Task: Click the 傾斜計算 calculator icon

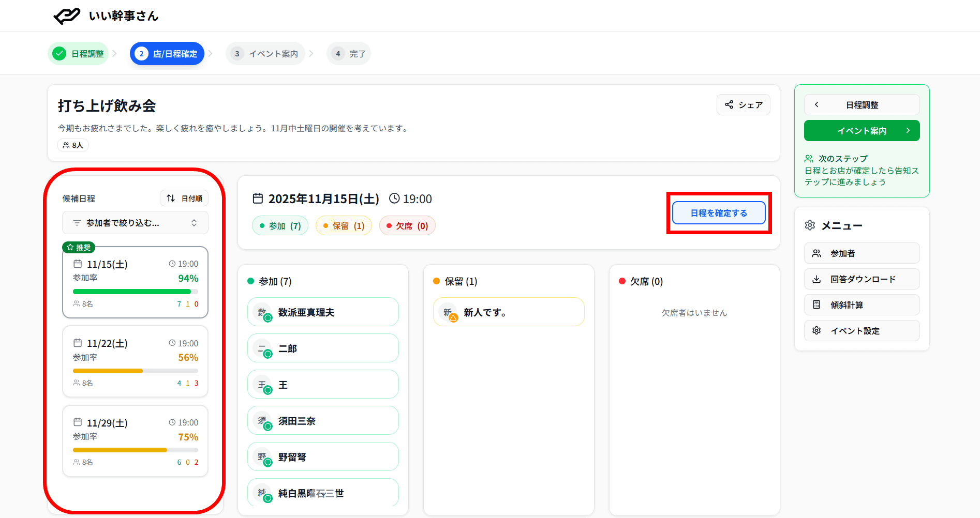Action: pyautogui.click(x=816, y=305)
